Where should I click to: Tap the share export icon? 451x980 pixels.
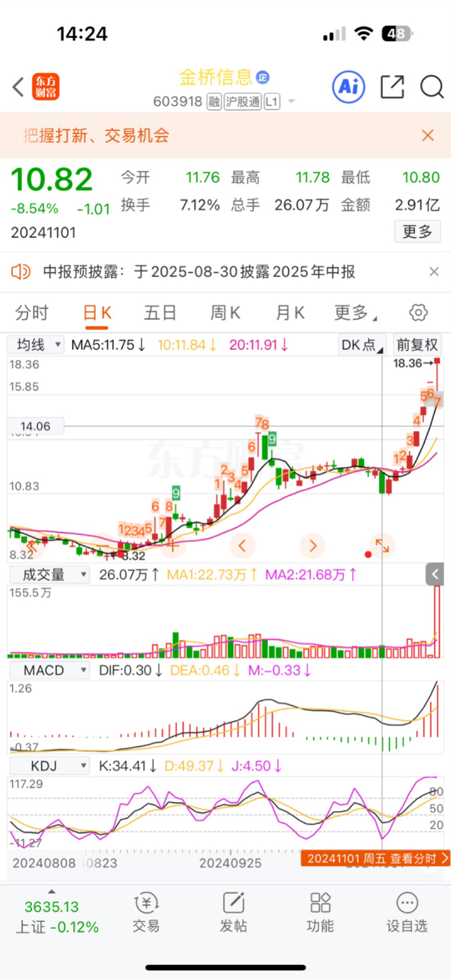click(392, 87)
